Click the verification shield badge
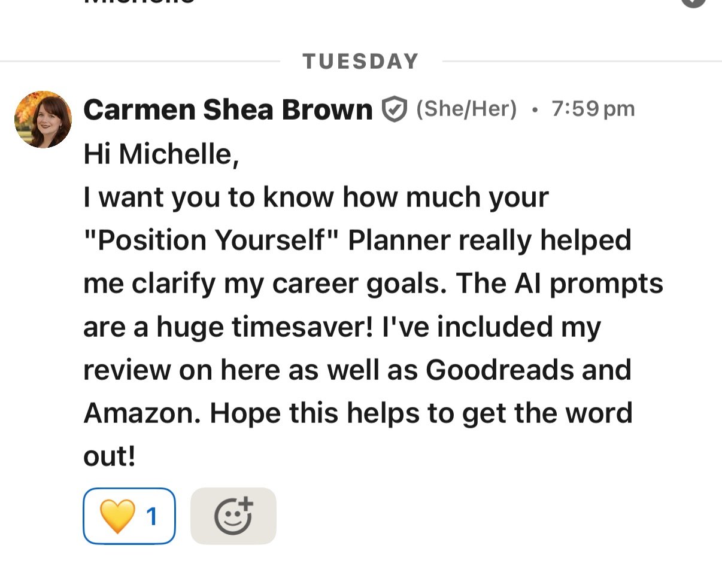Image resolution: width=722 pixels, height=588 pixels. click(394, 109)
